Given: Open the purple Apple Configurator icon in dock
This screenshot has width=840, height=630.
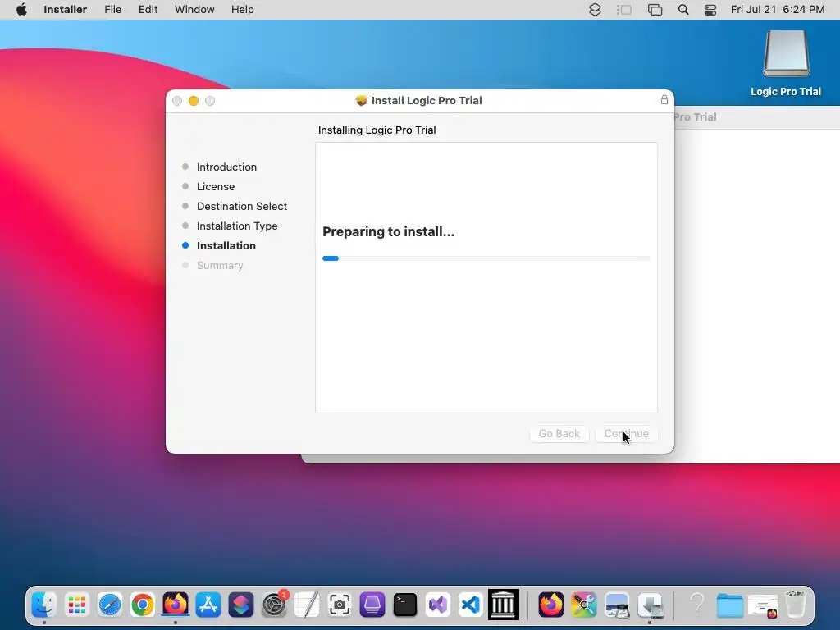Looking at the screenshot, I should click(372, 605).
